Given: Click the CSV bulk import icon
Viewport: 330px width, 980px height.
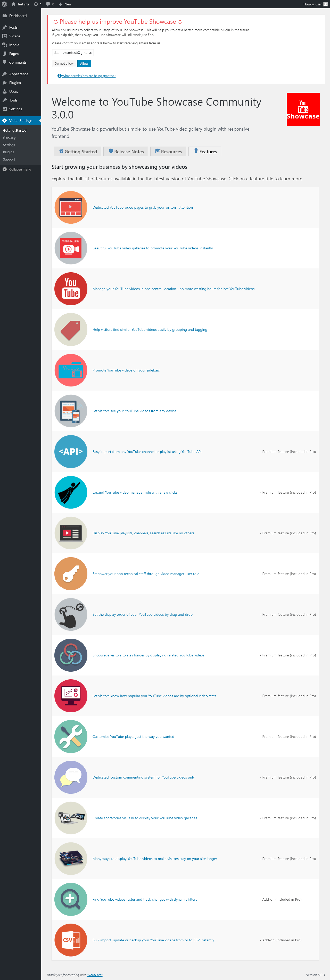Looking at the screenshot, I should (71, 940).
